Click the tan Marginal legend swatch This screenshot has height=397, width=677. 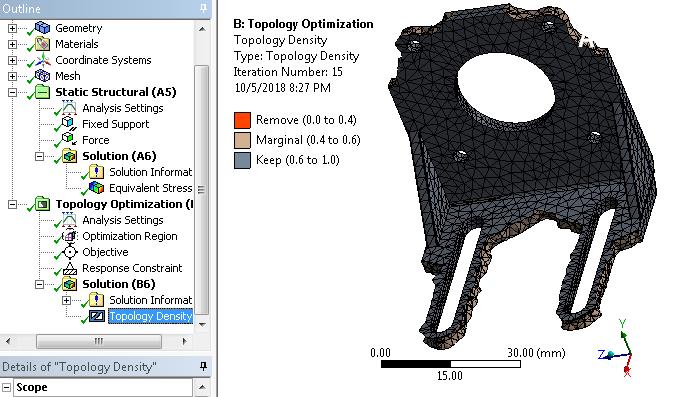(x=242, y=140)
